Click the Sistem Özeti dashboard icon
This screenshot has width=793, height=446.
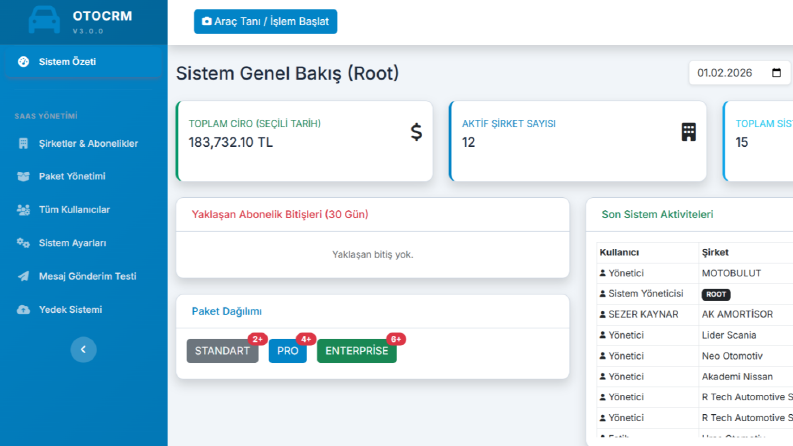coord(23,62)
